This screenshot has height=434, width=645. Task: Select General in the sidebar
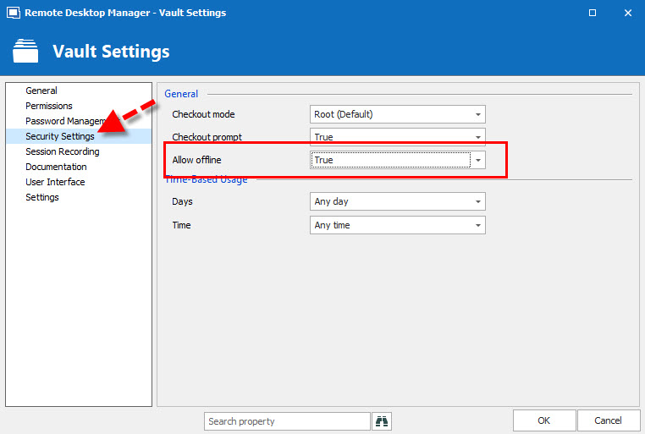point(41,91)
